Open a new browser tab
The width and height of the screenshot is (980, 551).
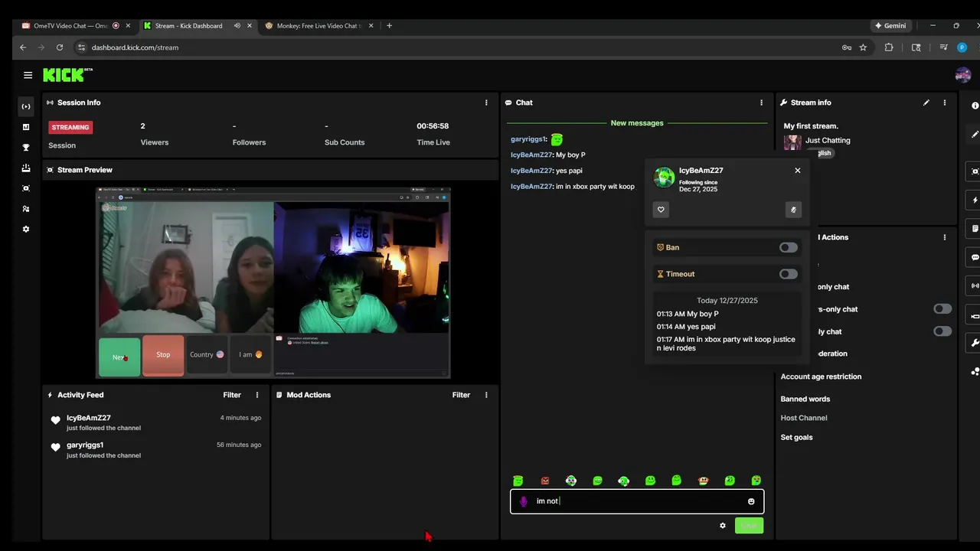(389, 25)
